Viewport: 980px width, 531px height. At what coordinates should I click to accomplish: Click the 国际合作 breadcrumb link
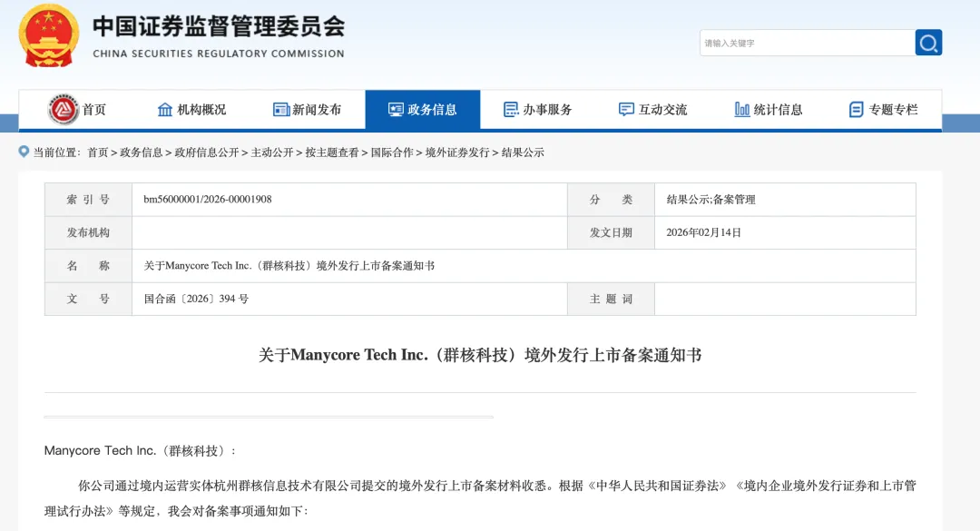(x=392, y=152)
